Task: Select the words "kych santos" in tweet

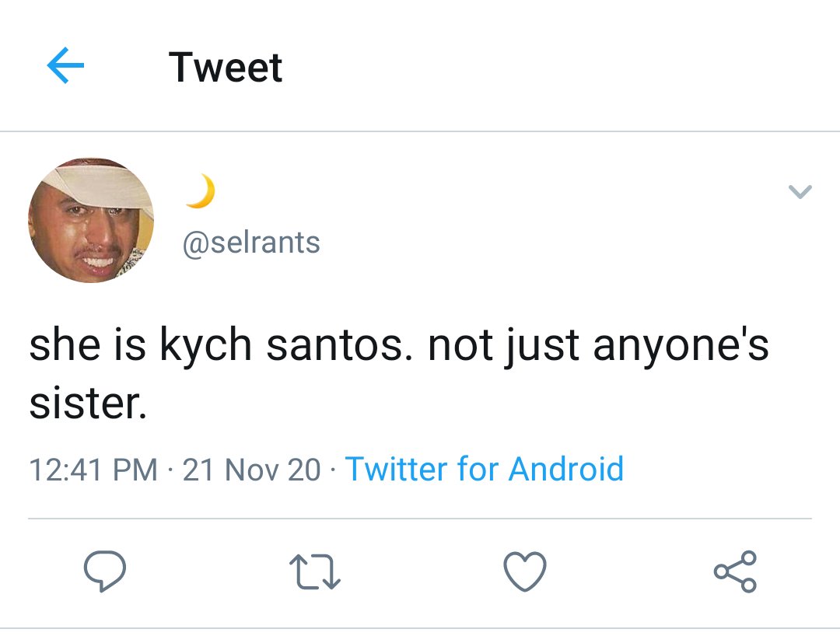Action: [282, 346]
